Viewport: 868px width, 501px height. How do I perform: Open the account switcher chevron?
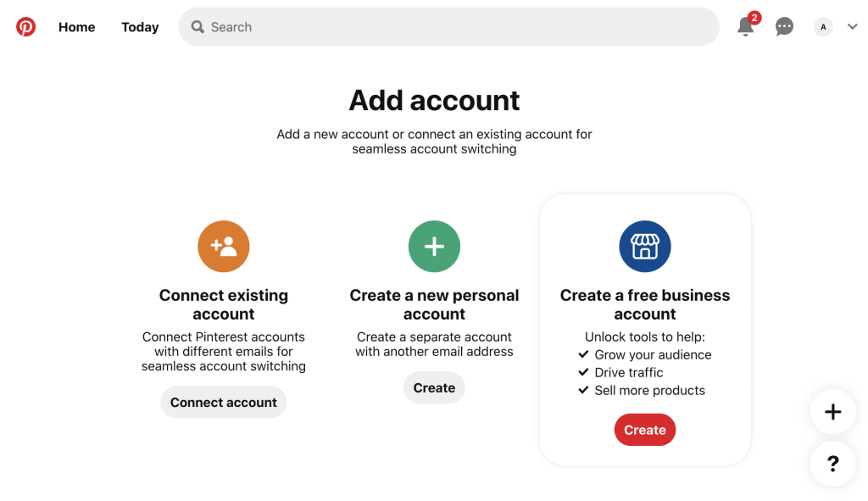pos(852,26)
